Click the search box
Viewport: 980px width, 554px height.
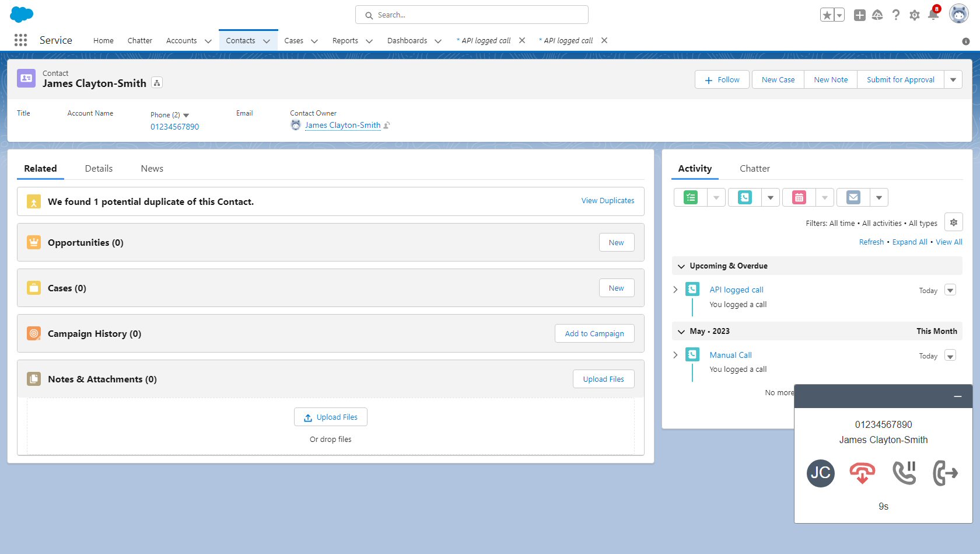click(471, 15)
